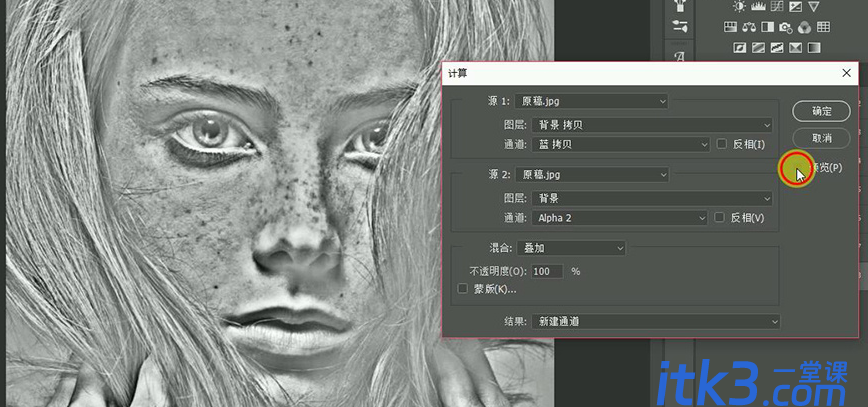
Task: Close the 计算 dialog
Action: (x=846, y=73)
